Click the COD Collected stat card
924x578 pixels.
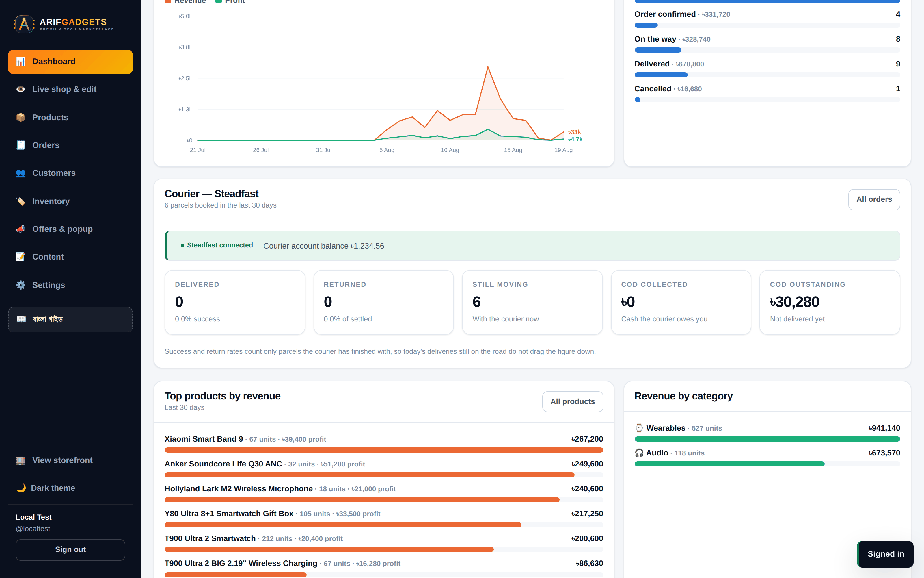click(681, 302)
